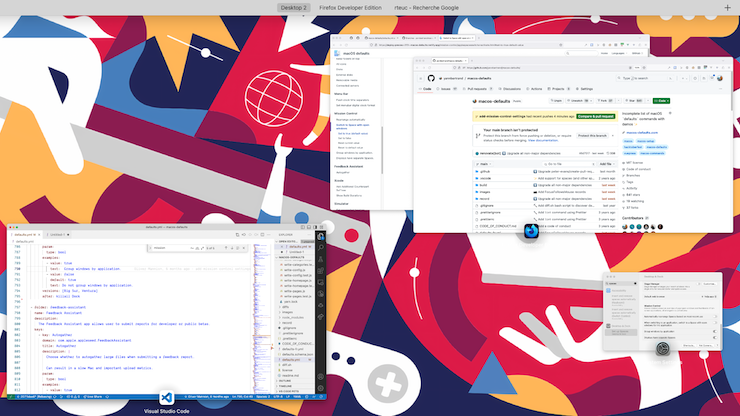Click notification bell in VS Code status bar

pyautogui.click(x=321, y=397)
